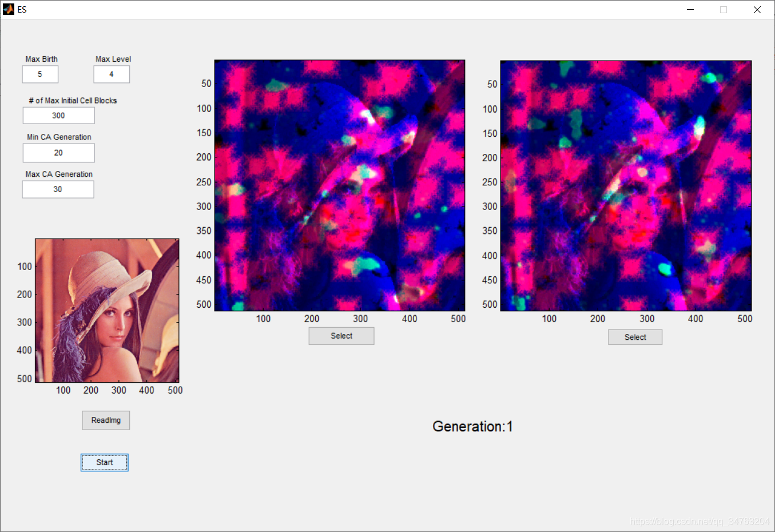This screenshot has height=532, width=775.
Task: Close the ES window
Action: tap(757, 10)
